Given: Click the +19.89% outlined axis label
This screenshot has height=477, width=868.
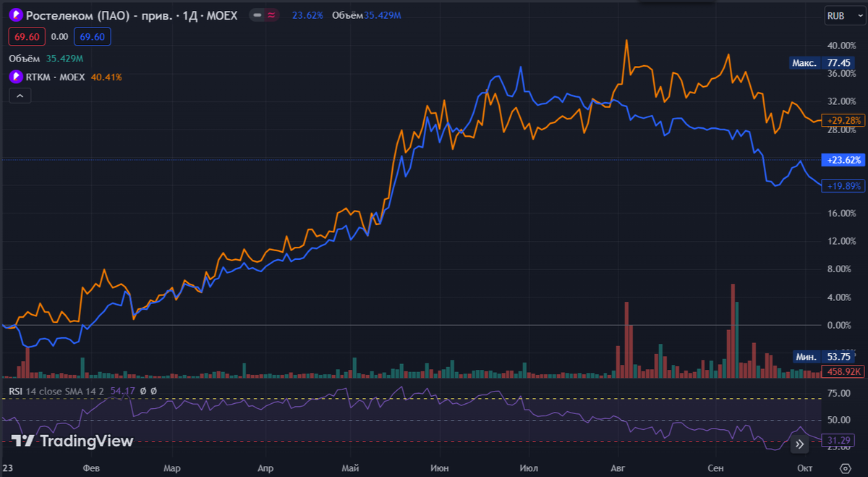Looking at the screenshot, I should (845, 186).
